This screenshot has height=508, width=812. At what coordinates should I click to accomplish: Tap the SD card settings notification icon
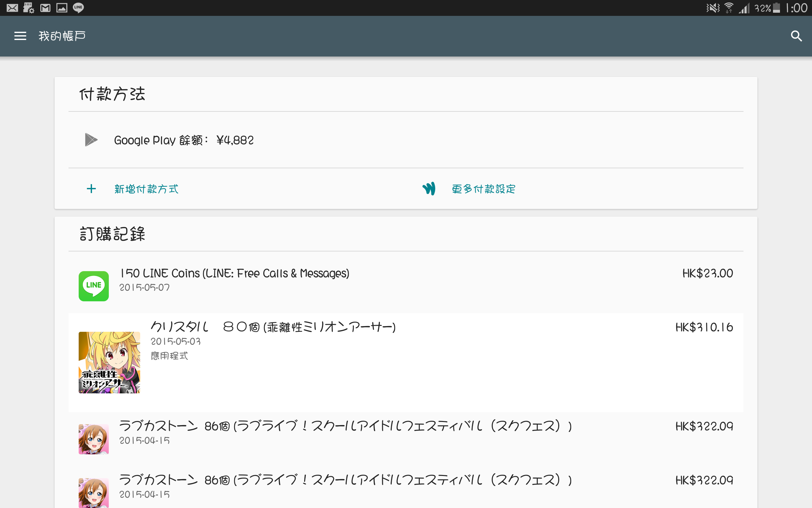(x=29, y=8)
